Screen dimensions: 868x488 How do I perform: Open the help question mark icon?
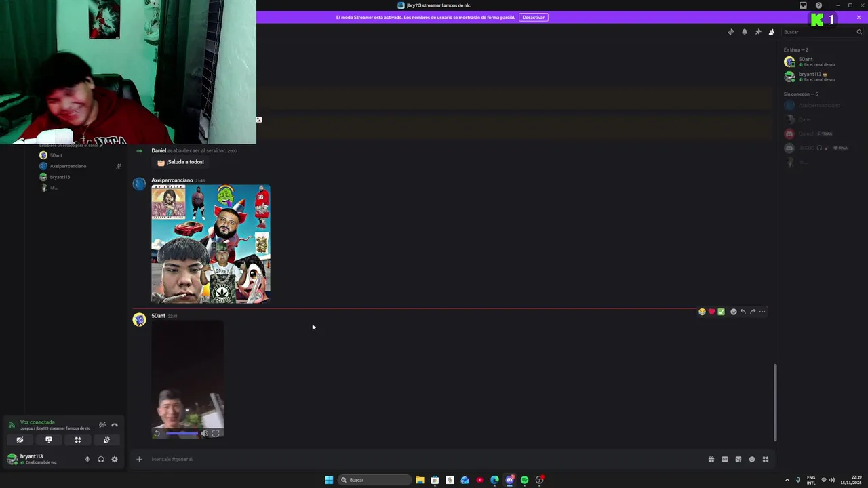[x=818, y=5]
